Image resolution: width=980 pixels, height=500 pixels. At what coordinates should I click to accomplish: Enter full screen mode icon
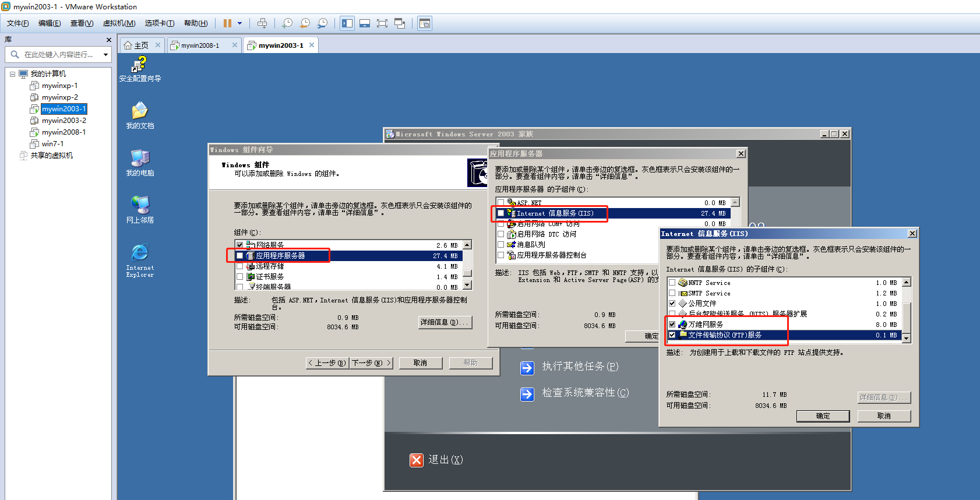click(x=382, y=23)
